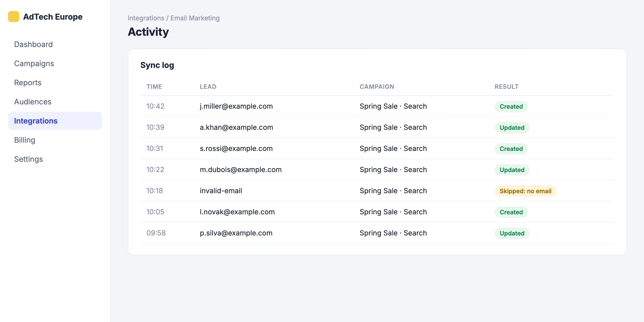Click the 10:05 timestamp
The height and width of the screenshot is (322, 644).
pyautogui.click(x=155, y=212)
